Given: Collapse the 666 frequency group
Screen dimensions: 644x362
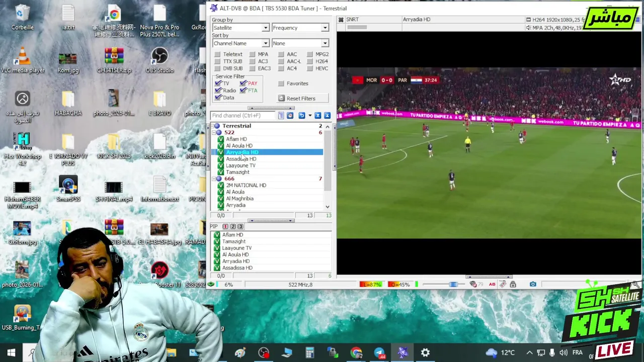Looking at the screenshot, I should point(214,179).
